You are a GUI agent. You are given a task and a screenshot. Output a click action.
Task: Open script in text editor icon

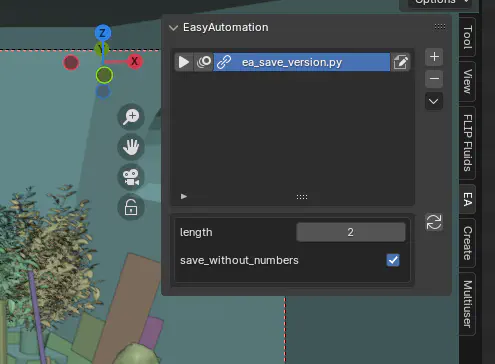click(x=401, y=62)
